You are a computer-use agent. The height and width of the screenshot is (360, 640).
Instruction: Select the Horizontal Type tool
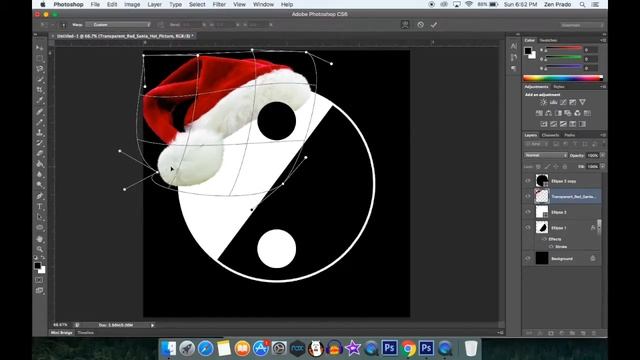40,207
